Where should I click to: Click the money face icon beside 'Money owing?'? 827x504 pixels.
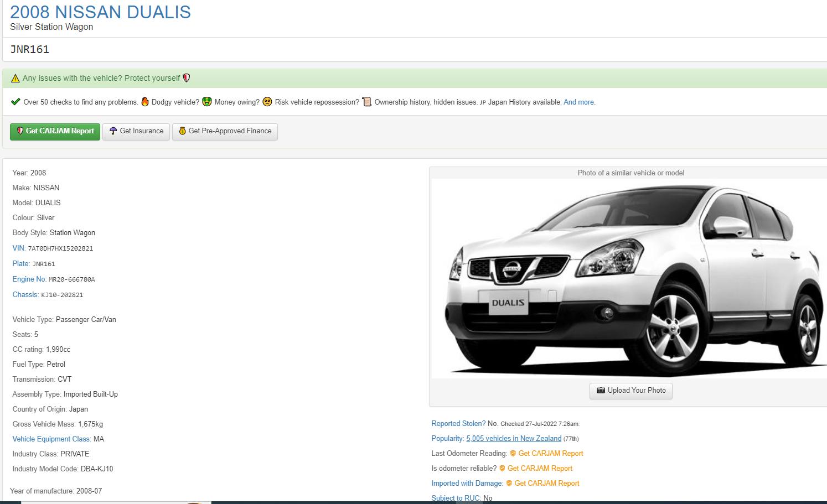pos(207,102)
